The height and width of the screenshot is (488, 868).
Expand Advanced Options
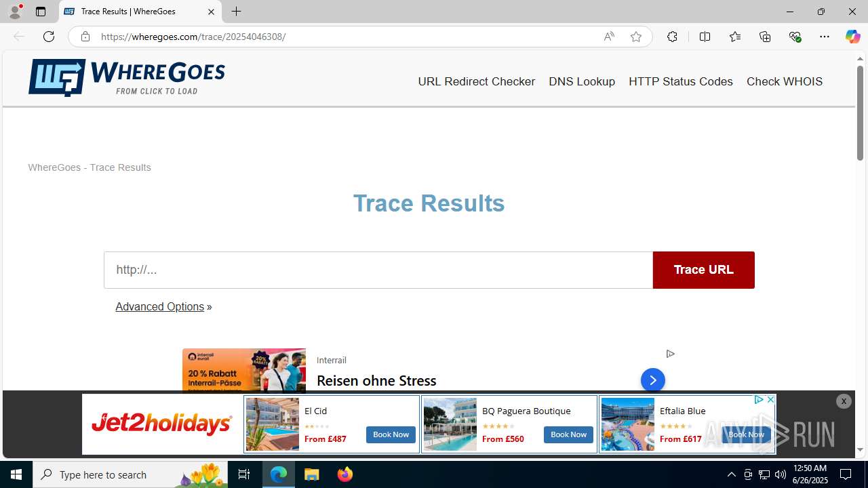(160, 306)
